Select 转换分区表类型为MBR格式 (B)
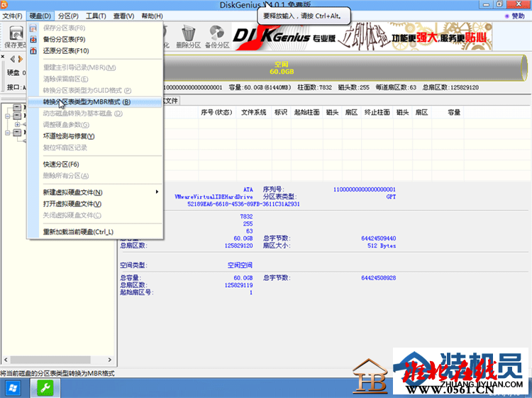The height and width of the screenshot is (398, 532). point(94,102)
